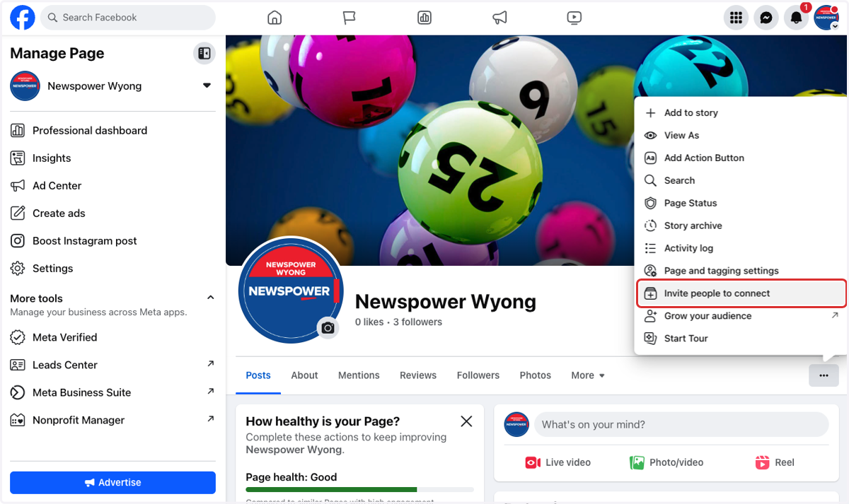Select Invite people to connect
This screenshot has height=504, width=849.
(741, 293)
